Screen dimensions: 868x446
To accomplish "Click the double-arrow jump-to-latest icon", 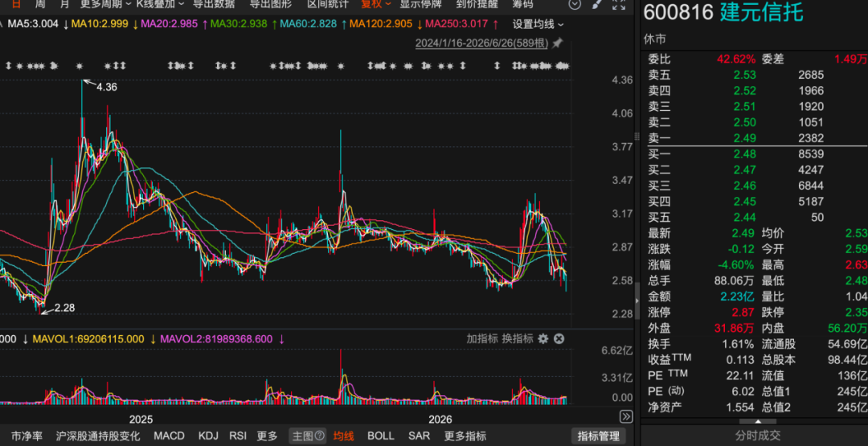I will [626, 417].
